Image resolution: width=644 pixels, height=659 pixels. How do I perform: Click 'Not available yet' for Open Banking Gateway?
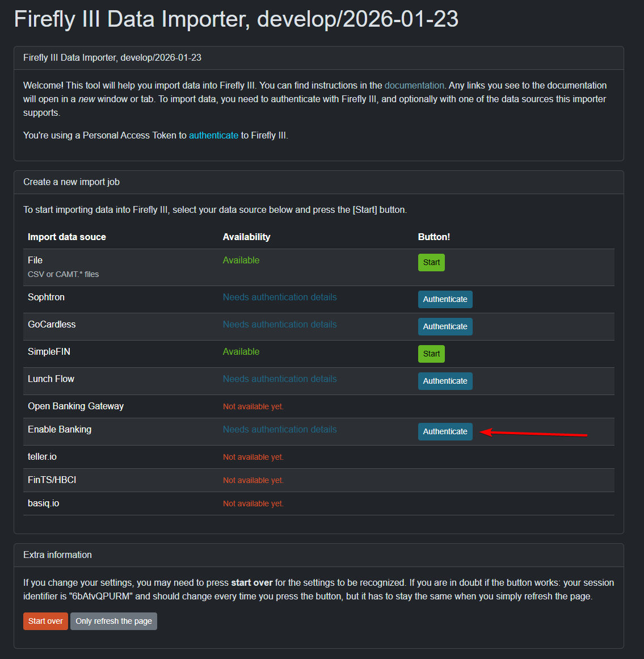(x=253, y=407)
